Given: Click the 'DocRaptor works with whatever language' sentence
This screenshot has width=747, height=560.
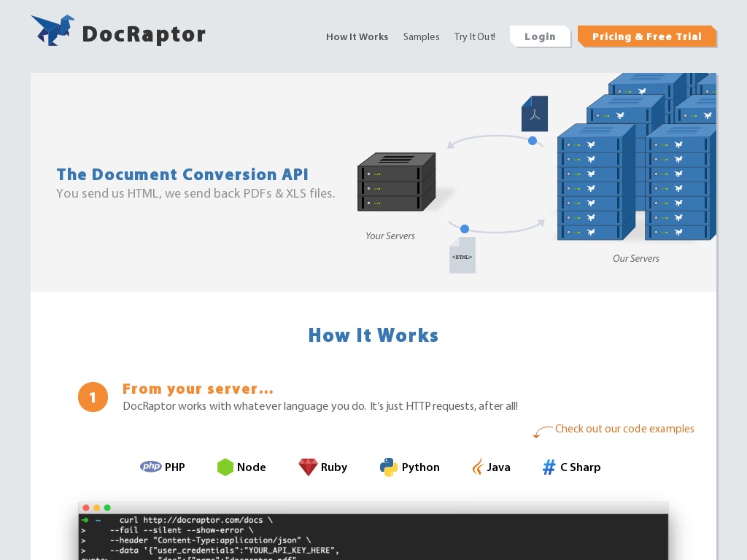Looking at the screenshot, I should coord(320,406).
